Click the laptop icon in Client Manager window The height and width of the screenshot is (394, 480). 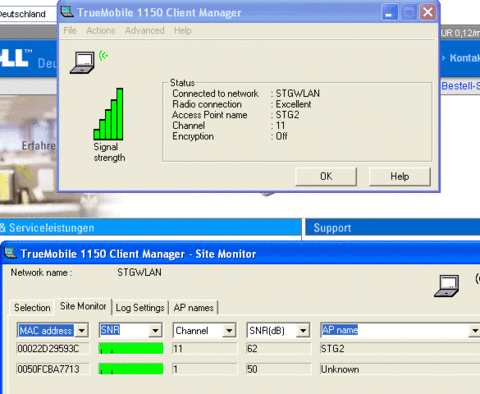coord(82,62)
